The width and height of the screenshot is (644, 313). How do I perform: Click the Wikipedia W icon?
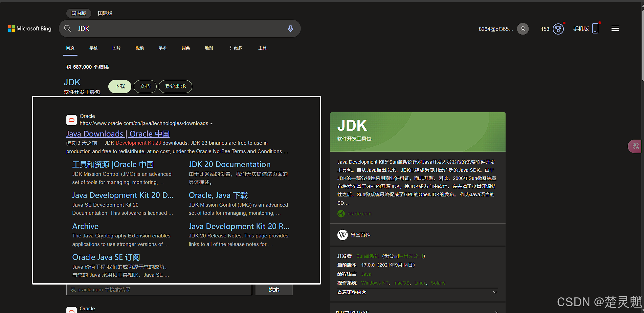point(342,235)
